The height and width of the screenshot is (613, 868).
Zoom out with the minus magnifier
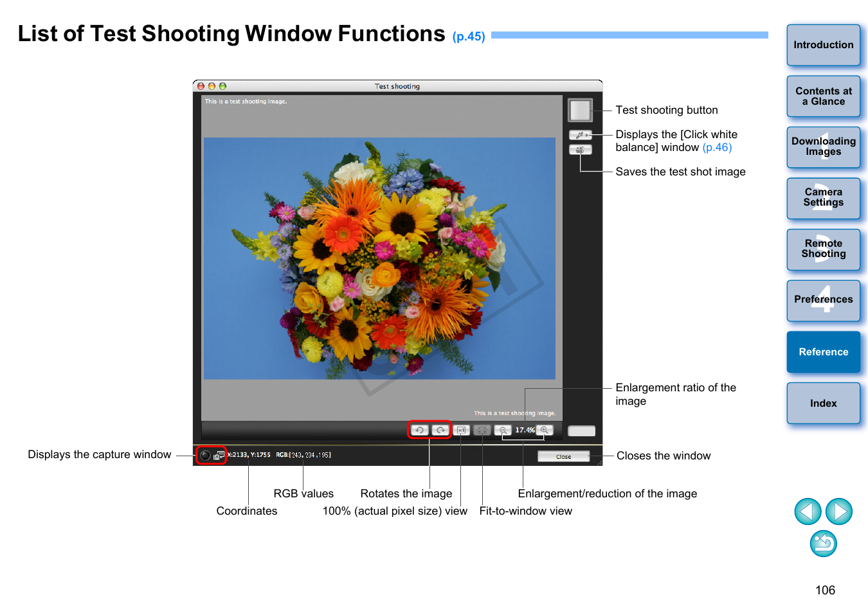503,430
